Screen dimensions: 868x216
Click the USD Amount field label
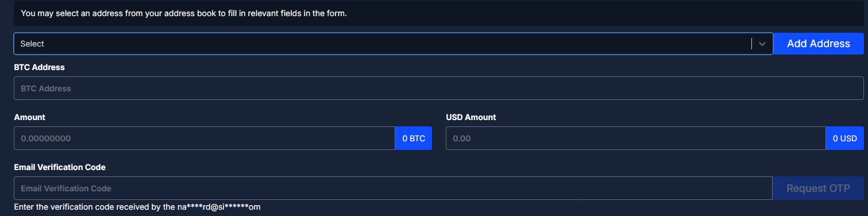[x=470, y=117]
